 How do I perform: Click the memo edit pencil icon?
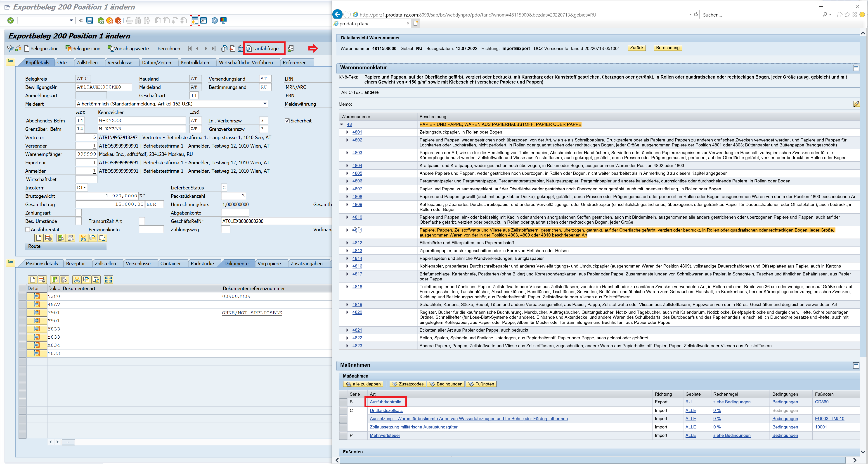[x=856, y=104]
